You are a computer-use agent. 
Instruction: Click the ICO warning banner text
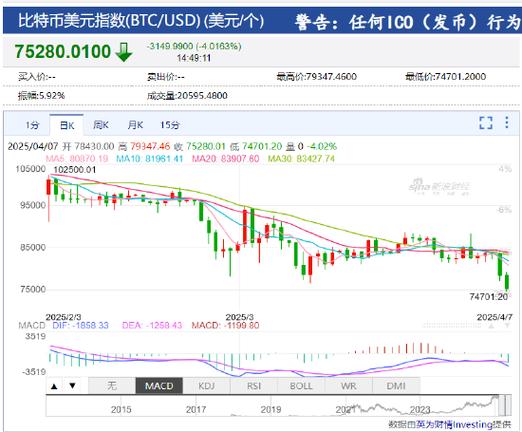[407, 23]
